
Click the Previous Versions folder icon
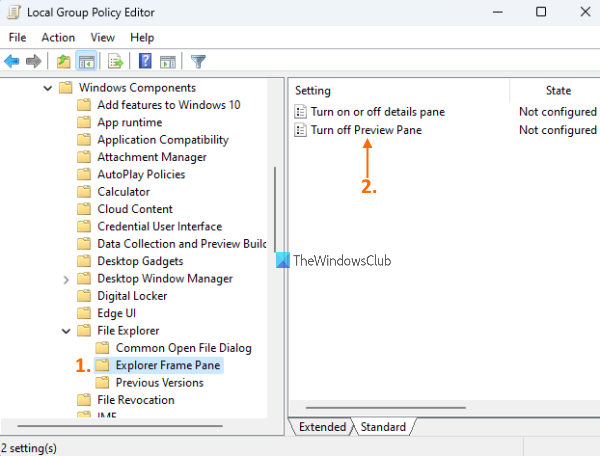(x=102, y=383)
